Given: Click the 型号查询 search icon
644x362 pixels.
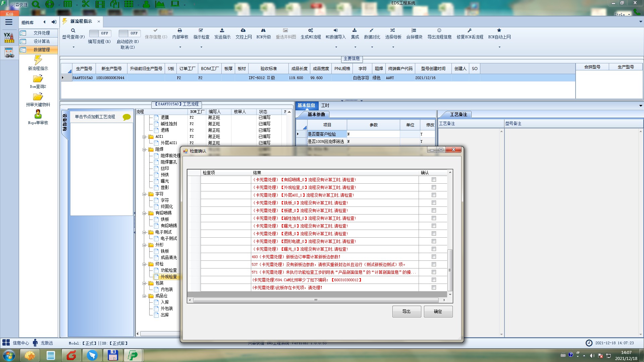Looking at the screenshot, I should point(73,31).
